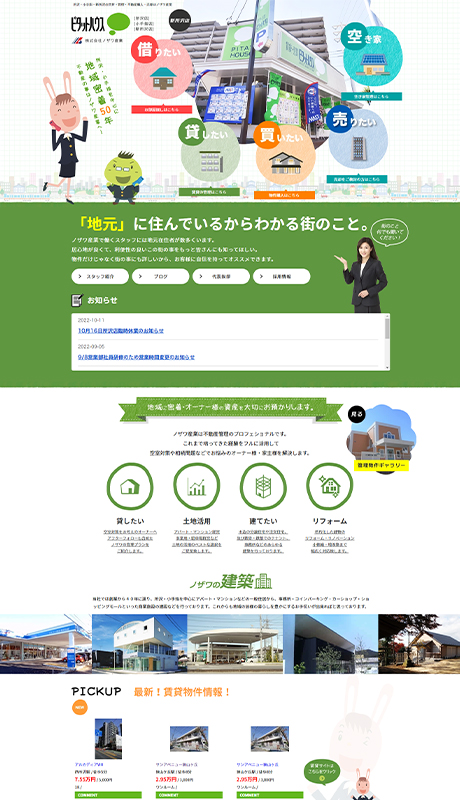Open the 土地活用 bar chart round icon
The height and width of the screenshot is (800, 460).
coord(196,486)
